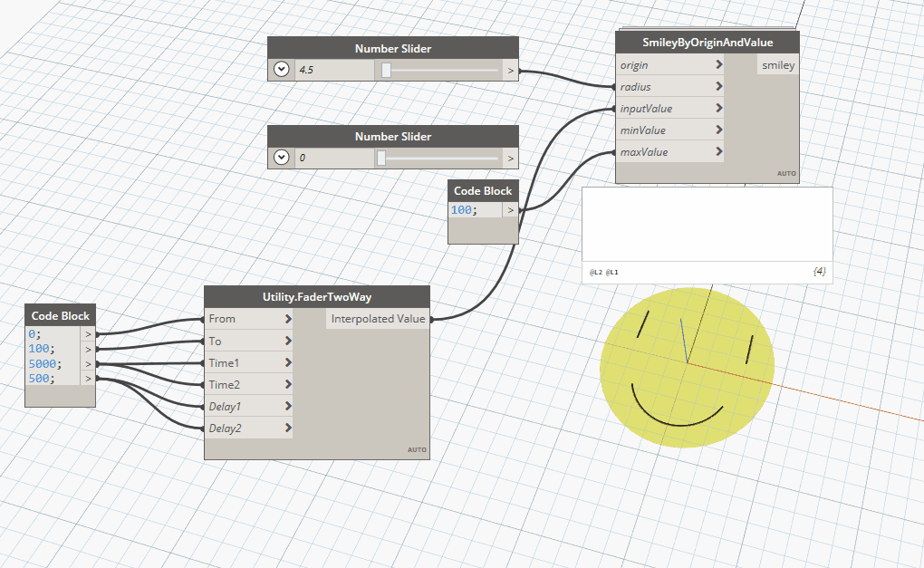Click the minValue input port arrow
The height and width of the screenshot is (568, 924).
pyautogui.click(x=718, y=130)
